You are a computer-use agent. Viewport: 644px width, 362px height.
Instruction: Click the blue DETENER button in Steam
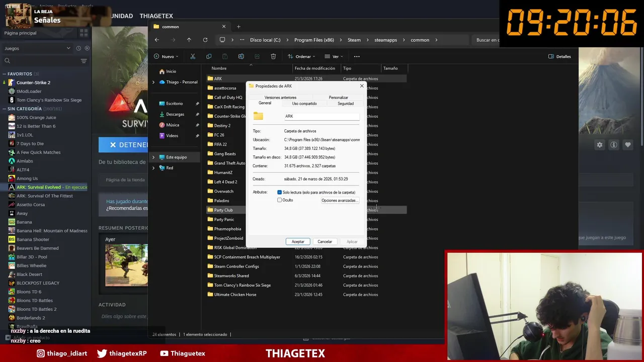pyautogui.click(x=123, y=145)
